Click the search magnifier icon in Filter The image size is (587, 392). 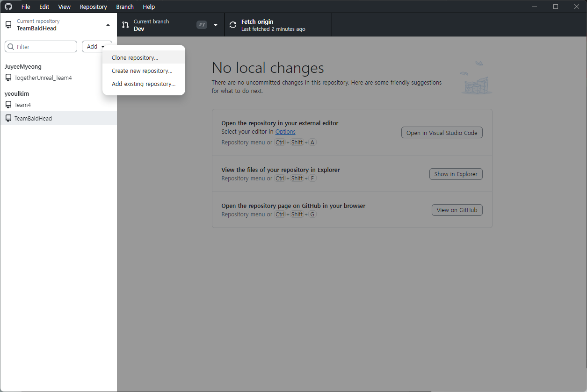click(x=10, y=47)
